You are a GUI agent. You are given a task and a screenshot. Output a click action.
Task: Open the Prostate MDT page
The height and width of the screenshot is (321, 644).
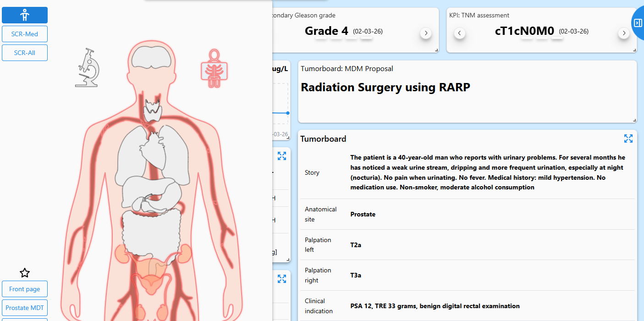(25, 308)
